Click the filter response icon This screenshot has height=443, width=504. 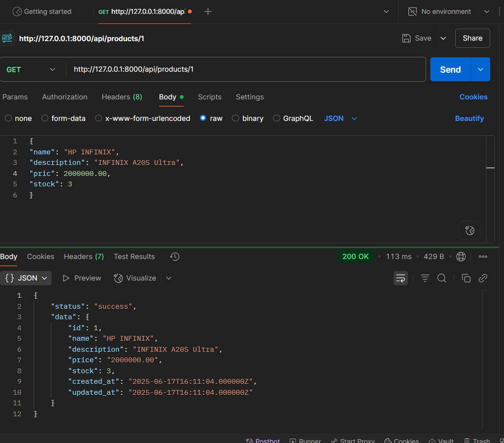point(425,278)
